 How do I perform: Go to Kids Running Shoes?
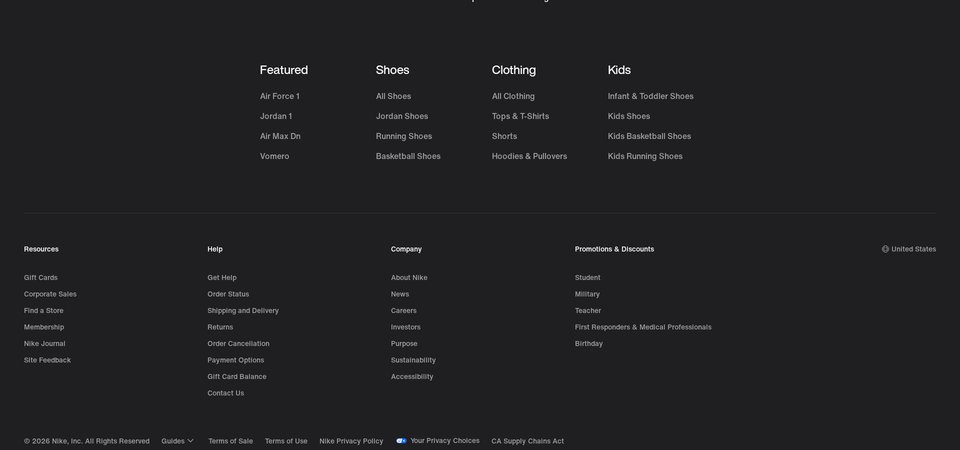645,156
